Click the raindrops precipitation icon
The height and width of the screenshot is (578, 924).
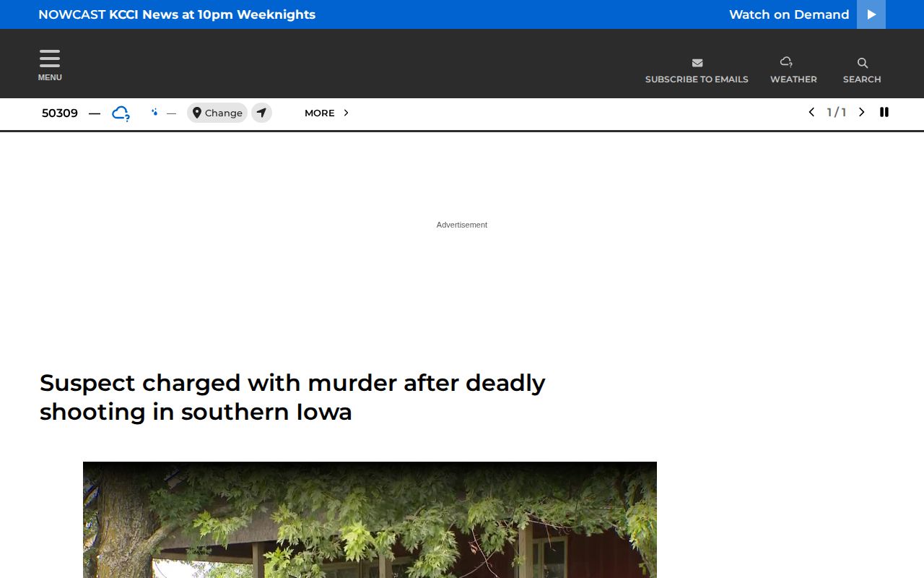(x=154, y=112)
